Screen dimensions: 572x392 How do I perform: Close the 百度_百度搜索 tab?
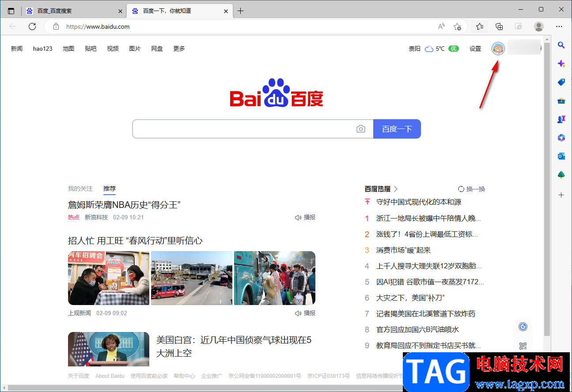(x=120, y=11)
